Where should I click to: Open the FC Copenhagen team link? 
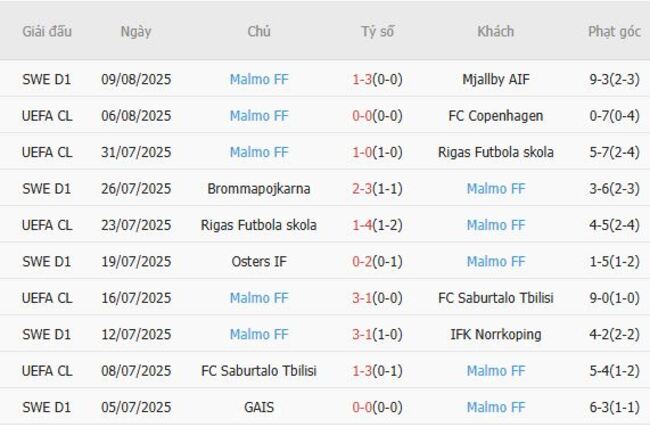click(x=496, y=116)
